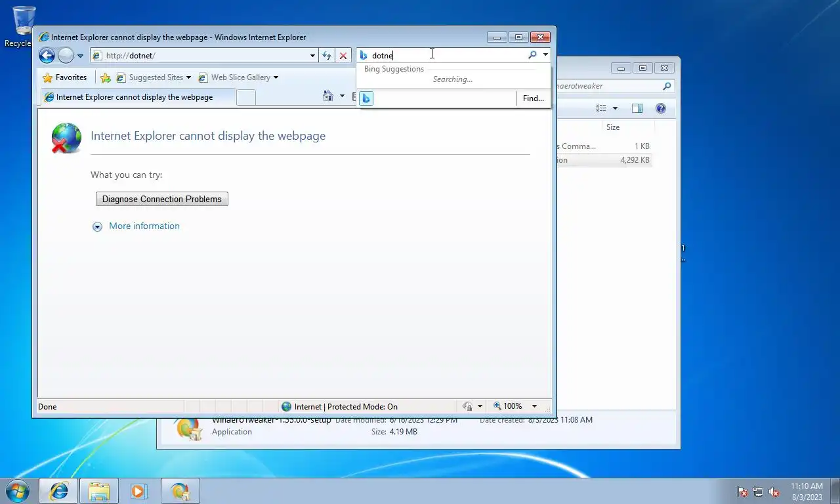
Task: Click the Home icon in IE toolbar
Action: tap(328, 96)
